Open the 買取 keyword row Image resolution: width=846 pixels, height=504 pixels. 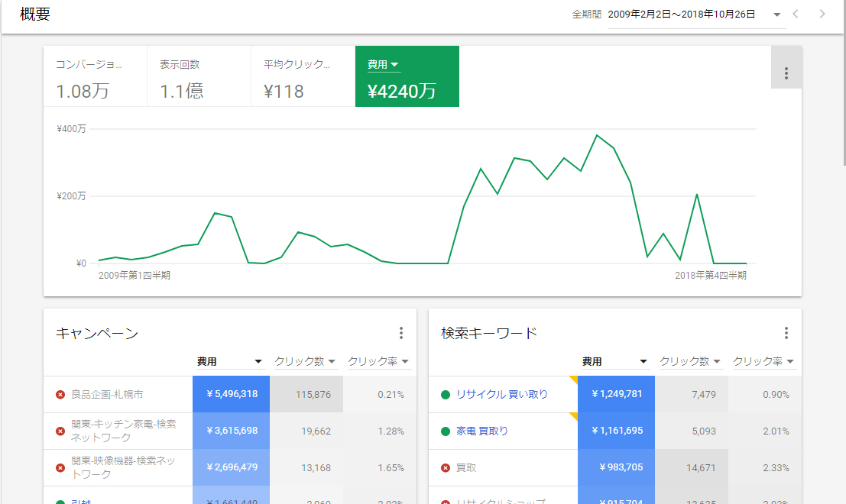pyautogui.click(x=466, y=468)
